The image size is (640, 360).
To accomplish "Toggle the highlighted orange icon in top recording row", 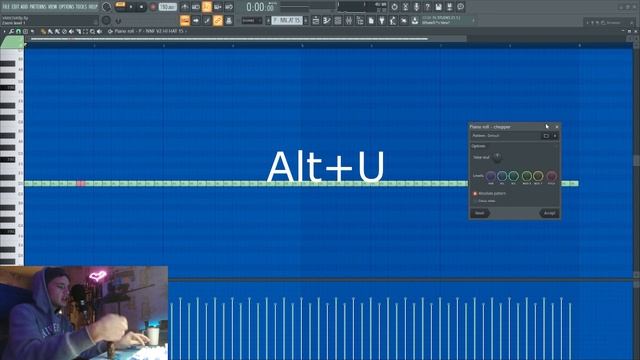I will pyautogui.click(x=207, y=7).
